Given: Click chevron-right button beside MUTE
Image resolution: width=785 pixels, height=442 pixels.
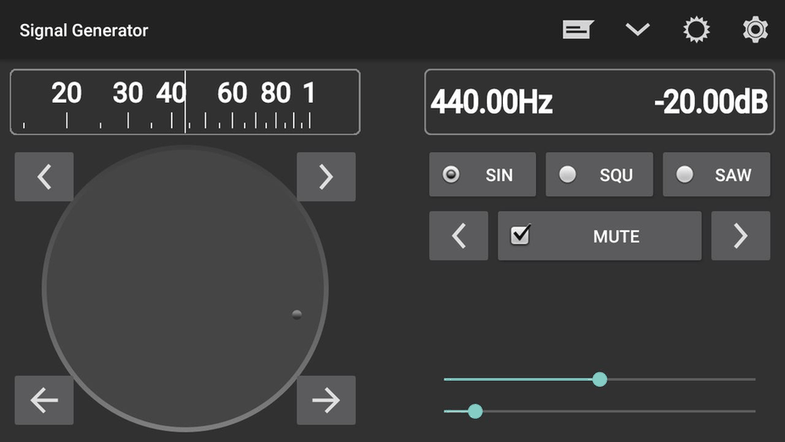Looking at the screenshot, I should tap(740, 236).
